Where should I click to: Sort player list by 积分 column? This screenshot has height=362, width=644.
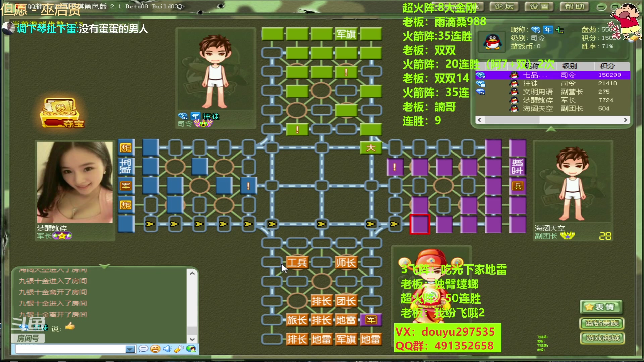[612, 66]
